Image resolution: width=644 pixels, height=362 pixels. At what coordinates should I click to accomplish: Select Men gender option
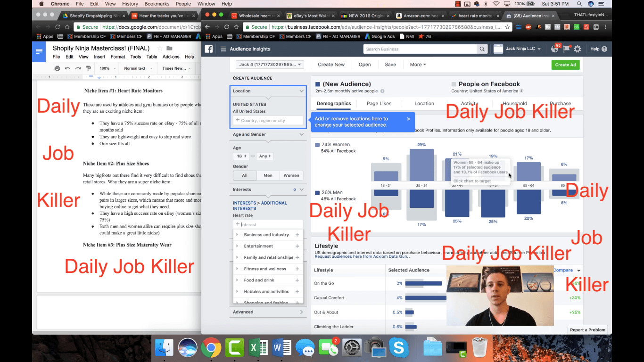(268, 175)
